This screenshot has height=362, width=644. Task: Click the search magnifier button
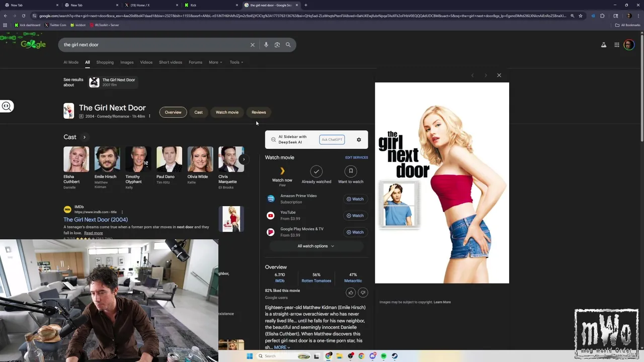(288, 45)
